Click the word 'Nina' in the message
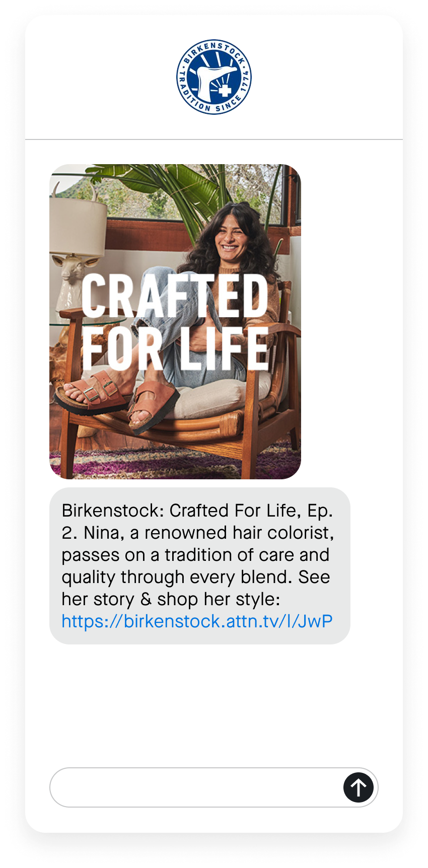 tap(103, 533)
